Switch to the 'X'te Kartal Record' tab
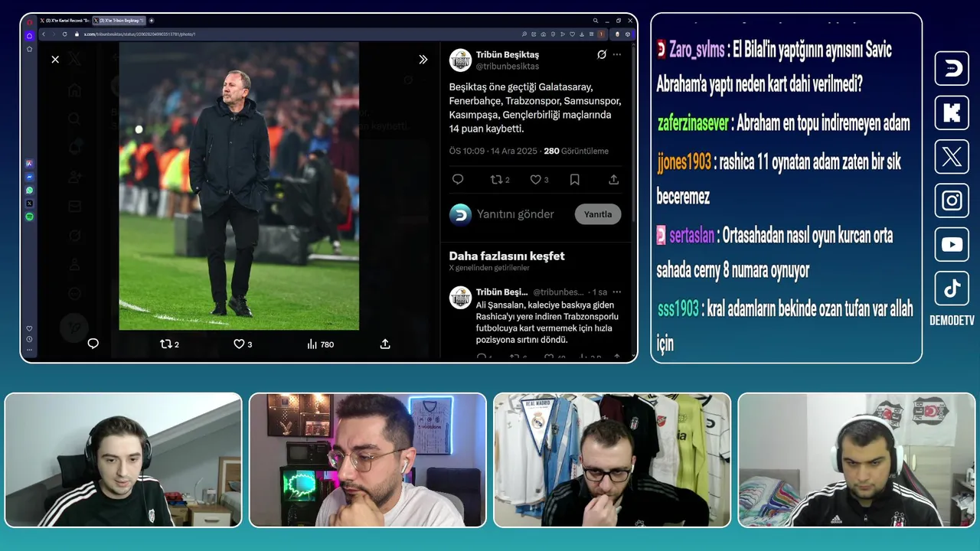The image size is (980, 551). pyautogui.click(x=64, y=21)
